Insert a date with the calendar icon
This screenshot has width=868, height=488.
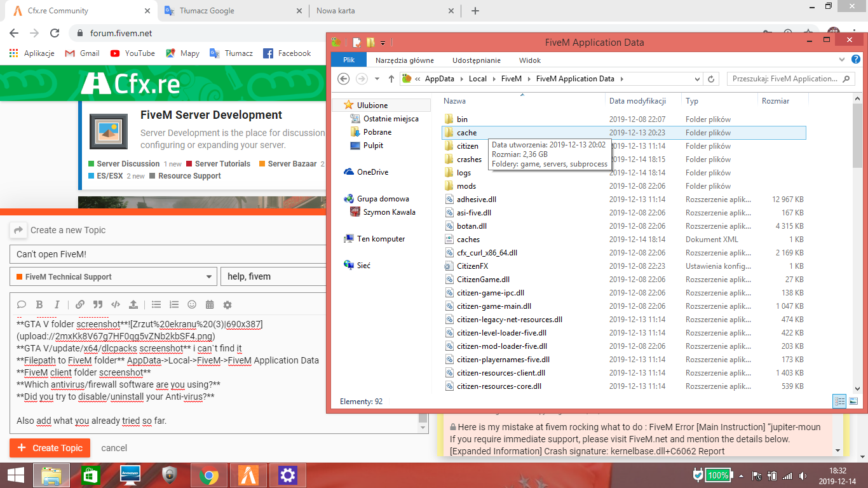pos(210,304)
